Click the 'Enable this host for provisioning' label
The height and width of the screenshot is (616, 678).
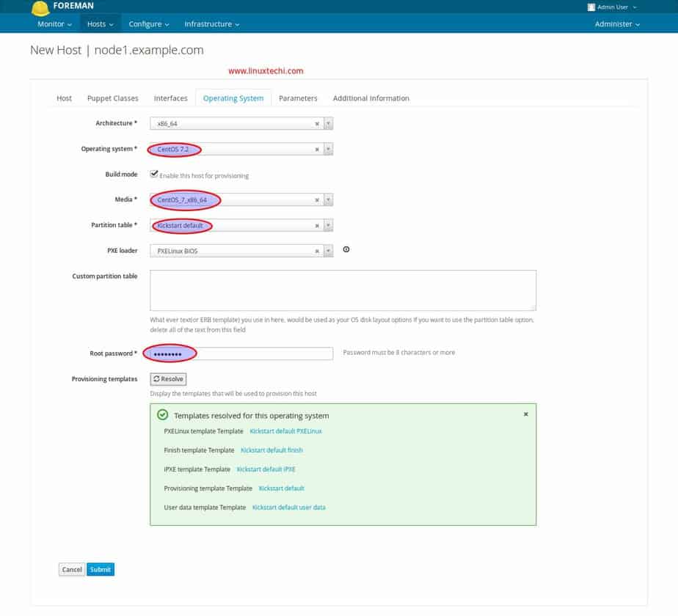[x=204, y=175]
